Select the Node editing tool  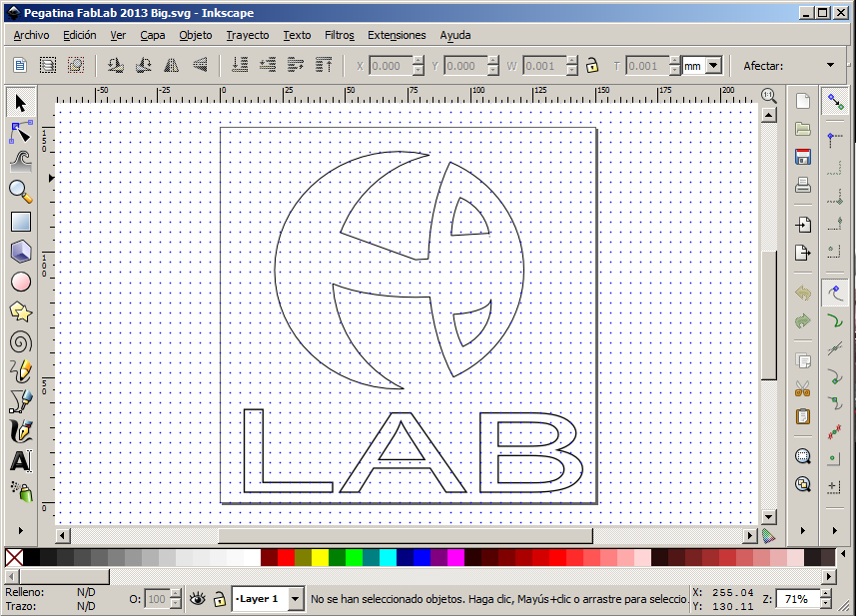point(21,132)
